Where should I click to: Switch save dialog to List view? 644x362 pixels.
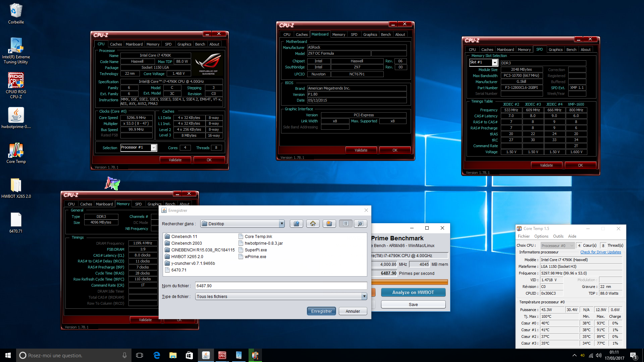346,224
